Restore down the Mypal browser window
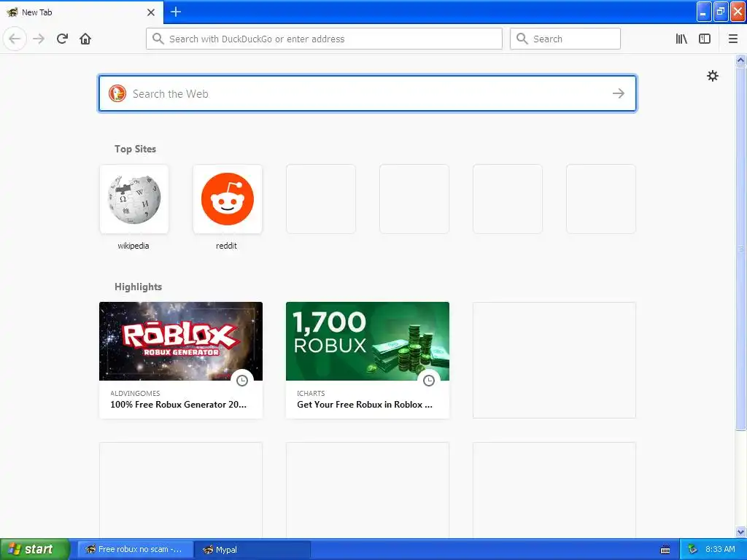This screenshot has width=747, height=560. pyautogui.click(x=721, y=12)
